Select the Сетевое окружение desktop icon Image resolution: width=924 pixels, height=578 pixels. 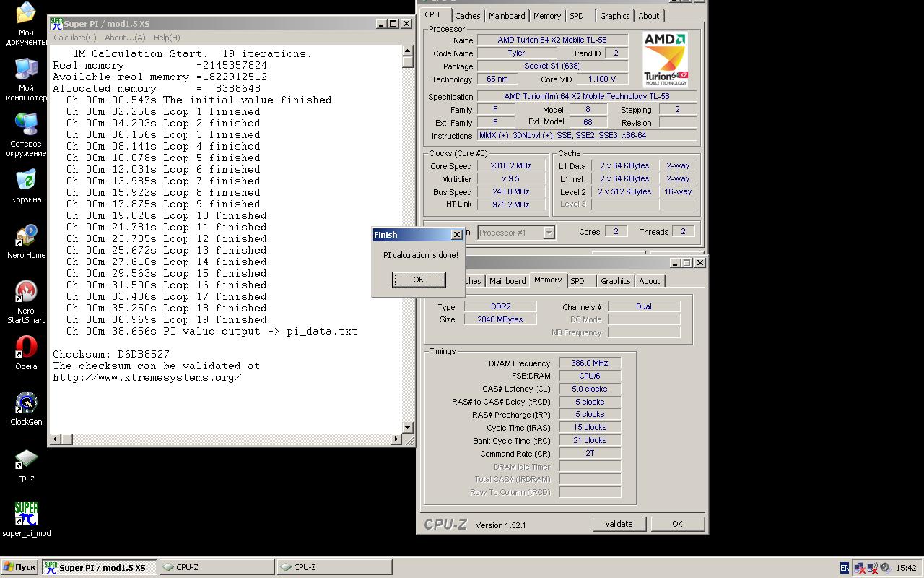(x=26, y=135)
